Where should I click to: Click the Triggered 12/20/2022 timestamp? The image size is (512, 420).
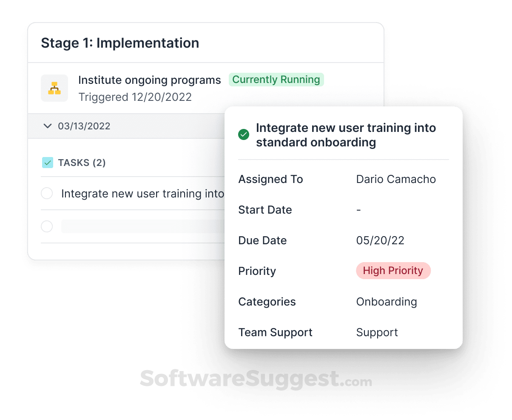(134, 97)
